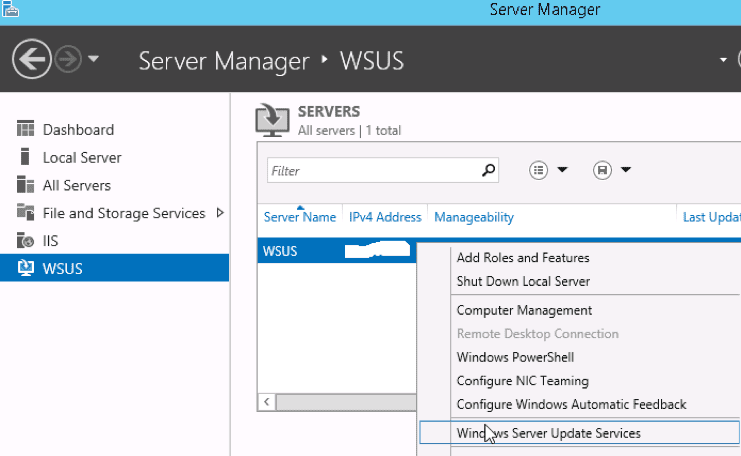The image size is (741, 456).
Task: Select the Local Server sidebar icon
Action: click(x=26, y=157)
